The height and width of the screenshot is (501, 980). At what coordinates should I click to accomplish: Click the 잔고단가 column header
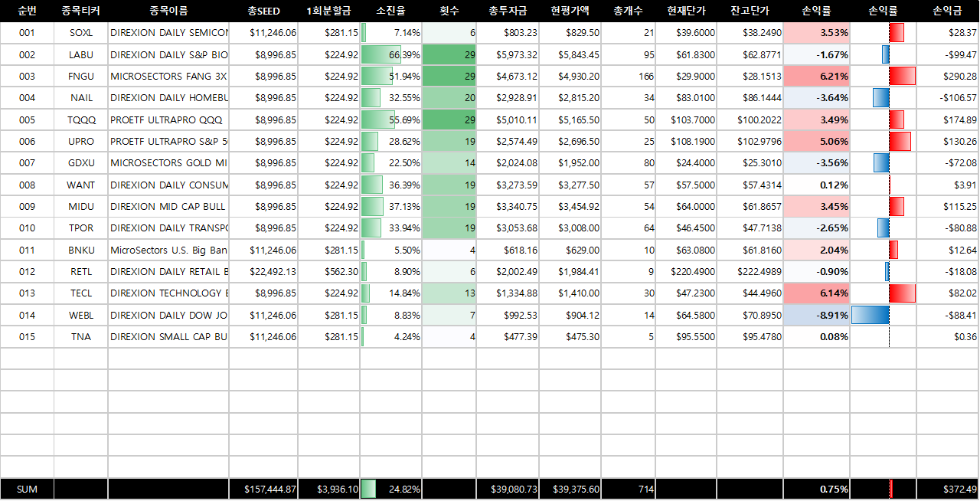750,11
